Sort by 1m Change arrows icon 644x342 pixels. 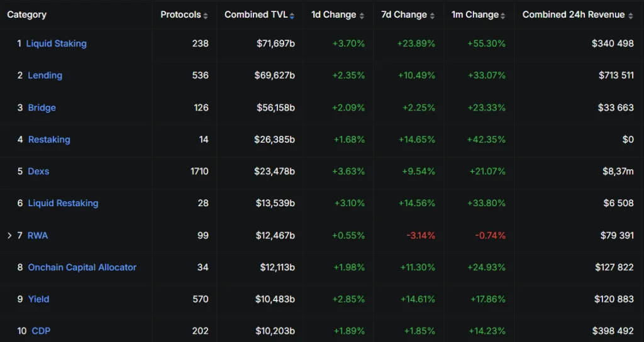(x=502, y=15)
